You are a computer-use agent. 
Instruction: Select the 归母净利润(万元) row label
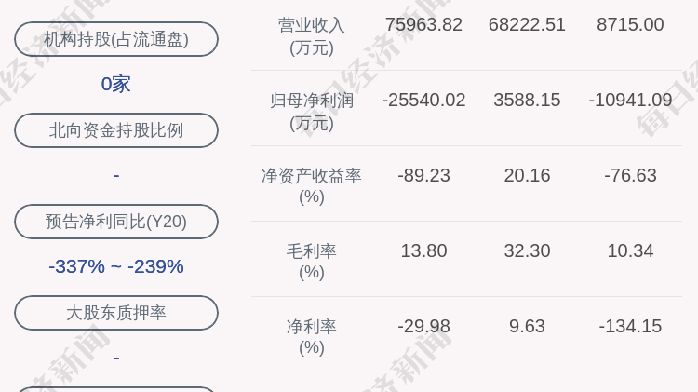pos(311,111)
